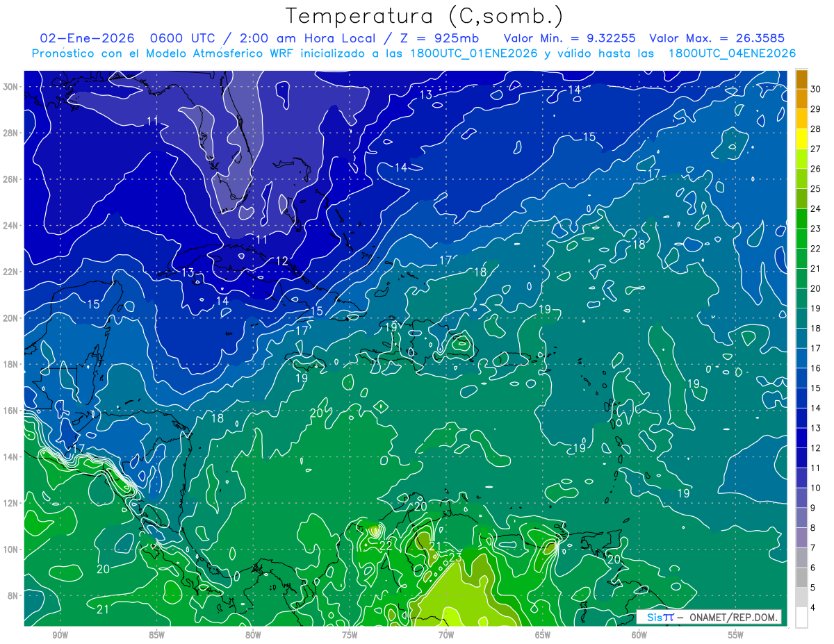Screen dimensions: 834x644
Task: Click the map contour label "22" near Colombia's coast
Action: 386,546
